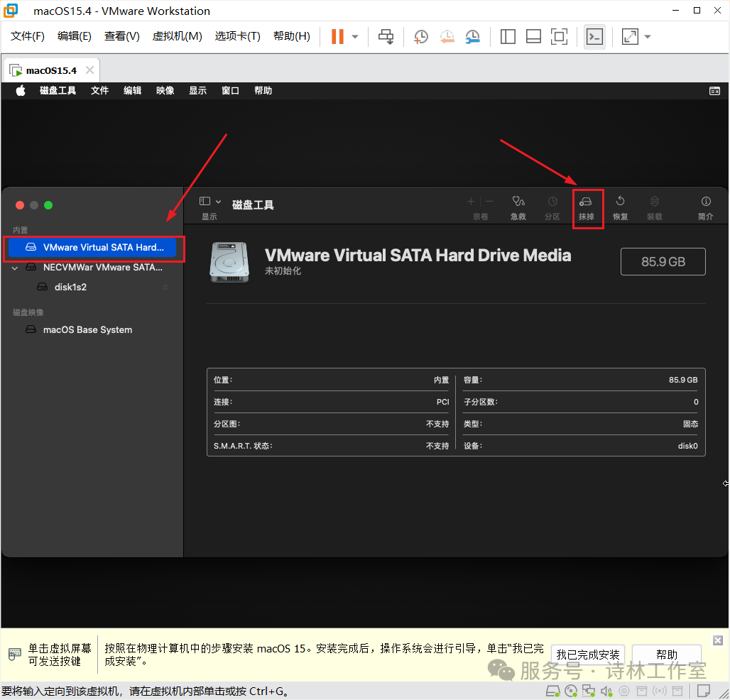Pause the virtual machine with orange pause icon
This screenshot has width=730, height=700.
pos(337,37)
